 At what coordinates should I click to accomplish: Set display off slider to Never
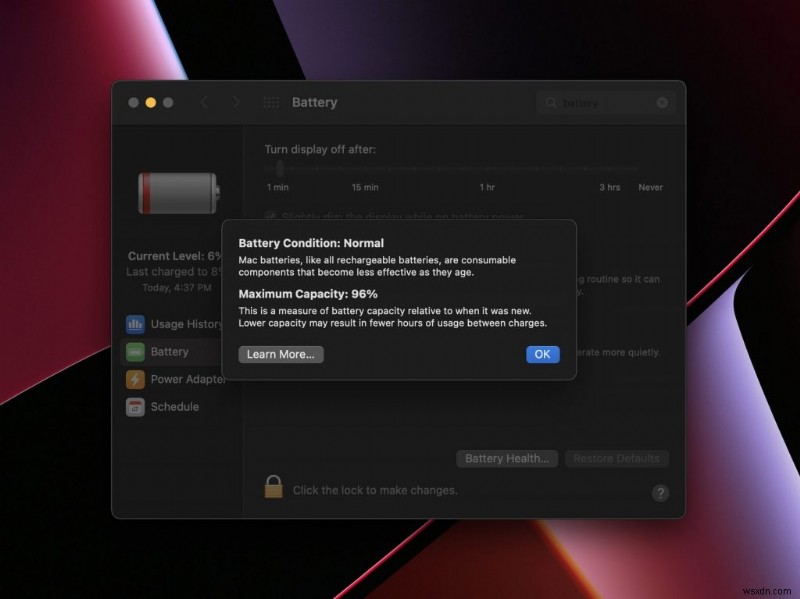(650, 187)
